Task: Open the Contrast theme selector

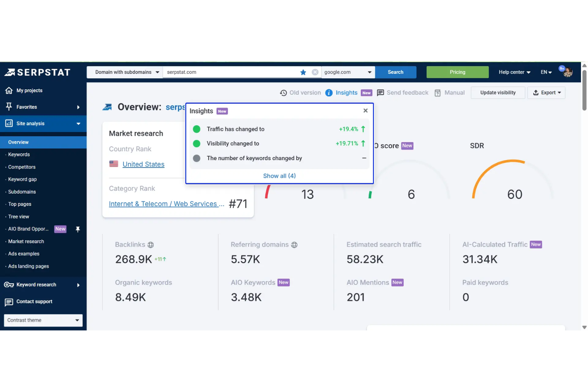Action: tap(43, 320)
